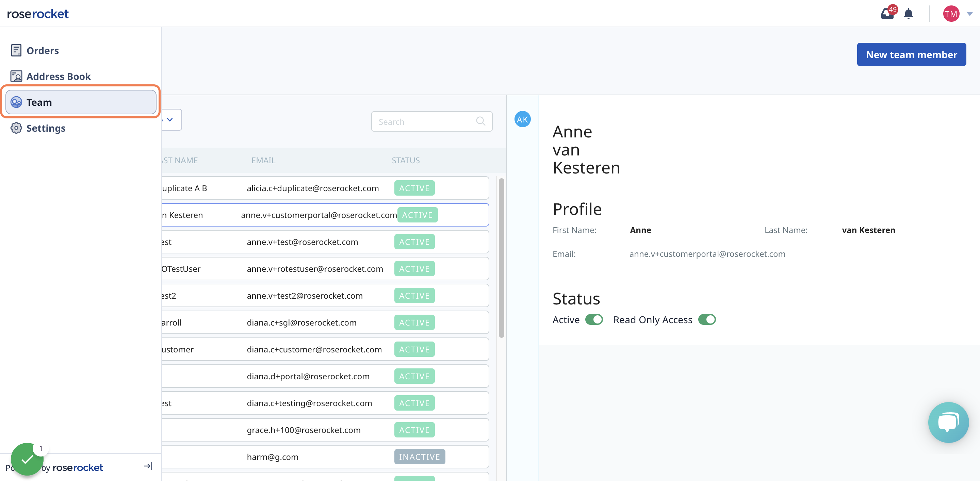Click the roserocket footer link

click(x=78, y=467)
